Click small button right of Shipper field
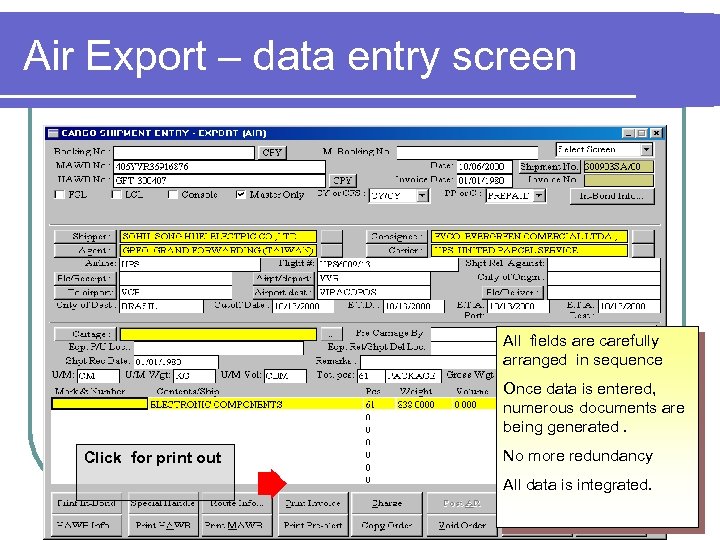The width and height of the screenshot is (720, 540). click(332, 236)
